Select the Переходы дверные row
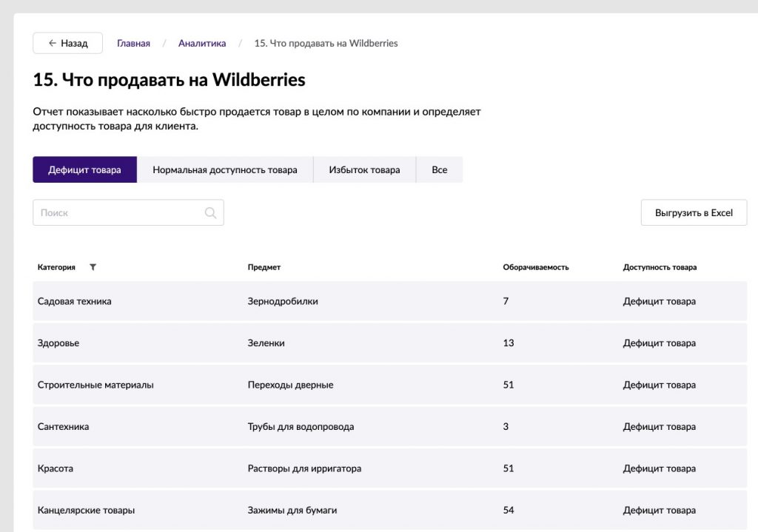Viewport: 758px width, 532px height. [389, 385]
